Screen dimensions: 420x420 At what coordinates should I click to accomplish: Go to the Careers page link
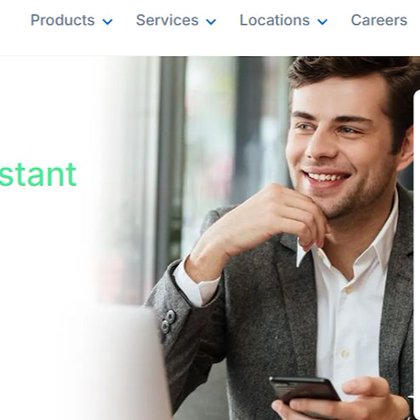point(379,20)
